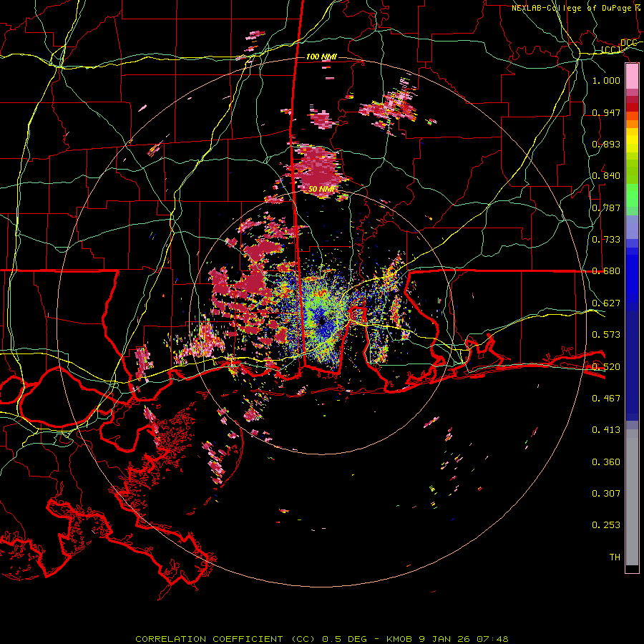Viewport: 644px width, 644px height.
Task: Click the [CC] label above the color bar
Action: click(611, 49)
